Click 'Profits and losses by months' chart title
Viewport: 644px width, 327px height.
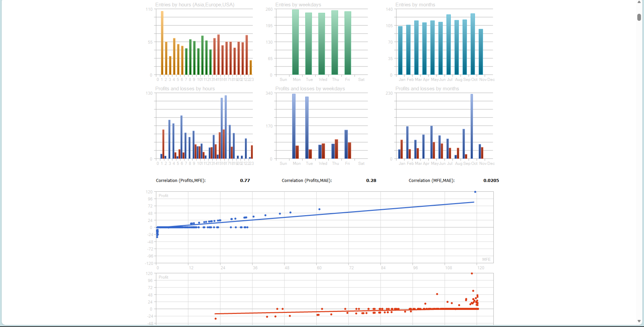pyautogui.click(x=427, y=89)
